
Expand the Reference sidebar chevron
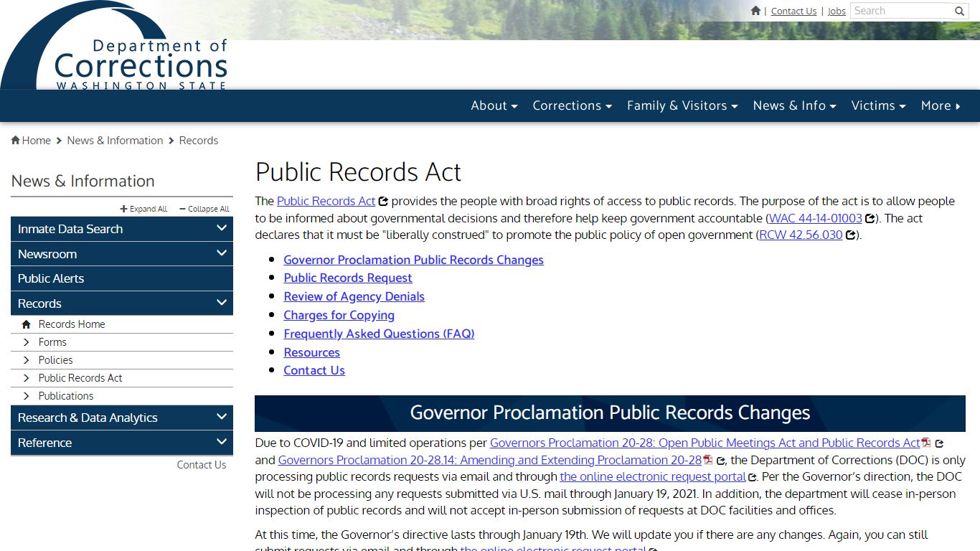(x=222, y=442)
